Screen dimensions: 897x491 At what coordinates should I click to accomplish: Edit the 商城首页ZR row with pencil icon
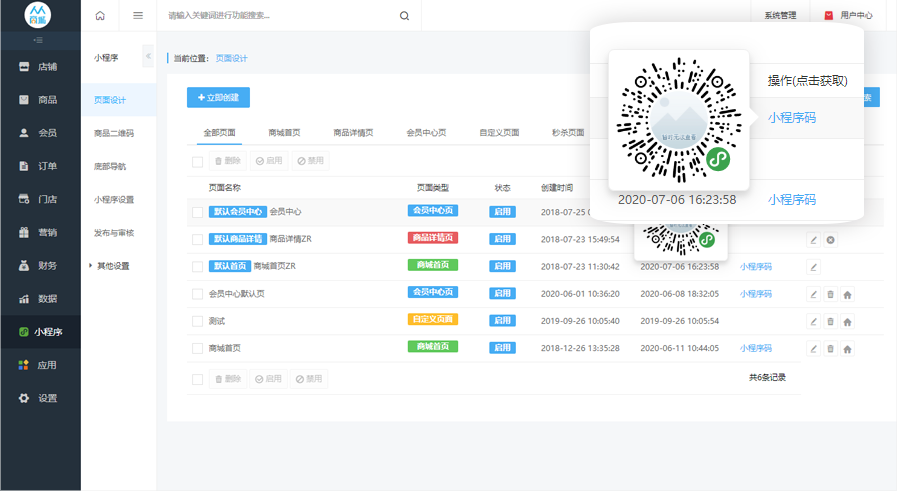813,267
